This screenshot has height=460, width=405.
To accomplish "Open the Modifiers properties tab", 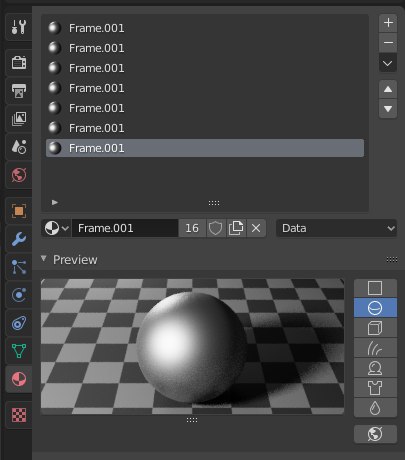I will click(x=19, y=239).
